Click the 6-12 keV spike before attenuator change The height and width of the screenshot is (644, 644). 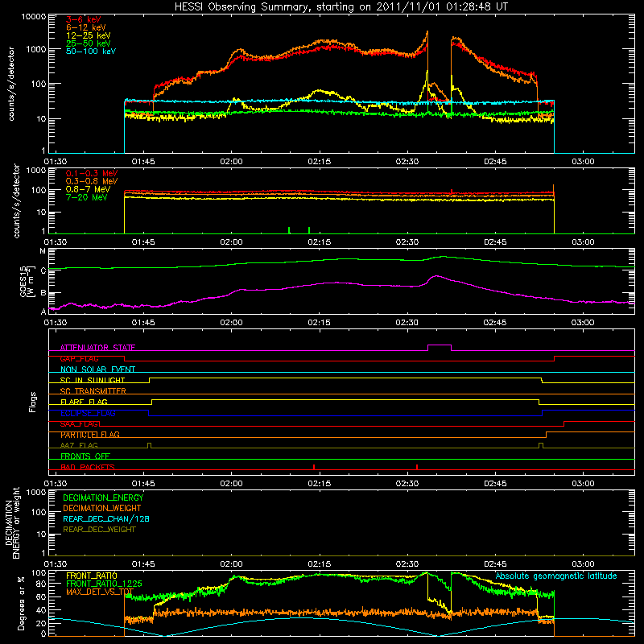click(x=427, y=33)
